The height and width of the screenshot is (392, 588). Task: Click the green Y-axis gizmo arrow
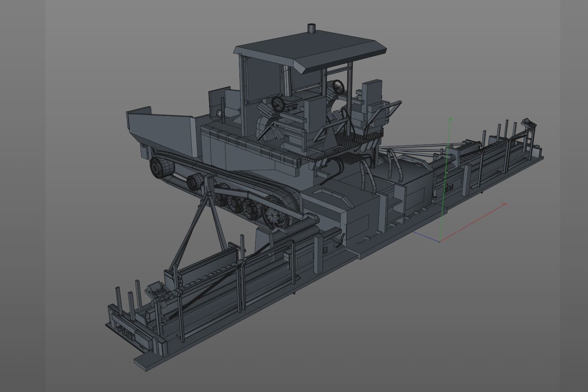pyautogui.click(x=446, y=179)
